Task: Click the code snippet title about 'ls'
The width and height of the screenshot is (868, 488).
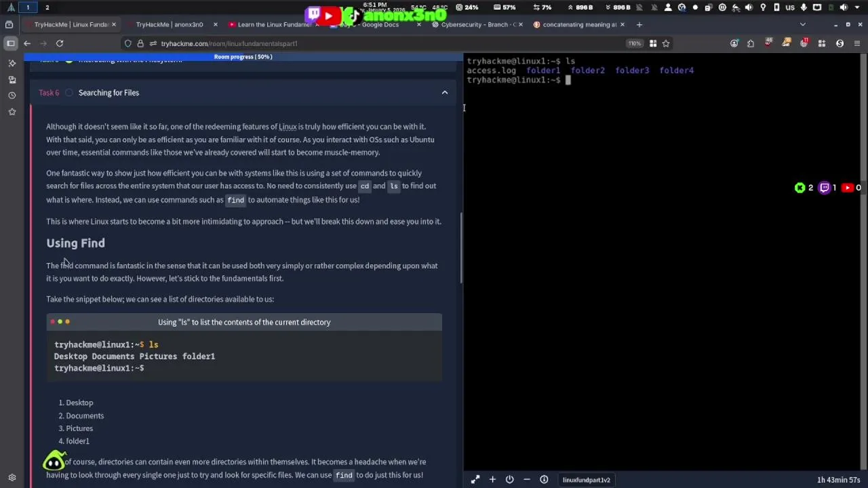Action: (x=244, y=322)
